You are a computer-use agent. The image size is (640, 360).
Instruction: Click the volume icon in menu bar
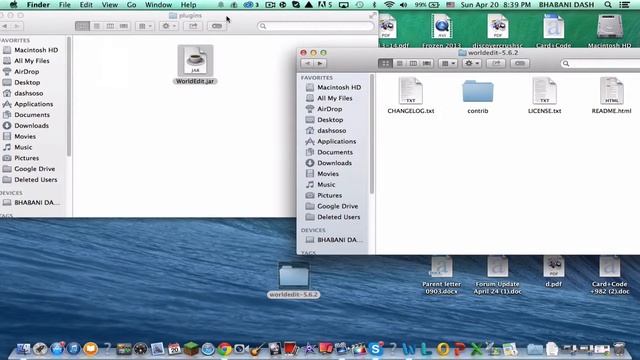tap(403, 5)
